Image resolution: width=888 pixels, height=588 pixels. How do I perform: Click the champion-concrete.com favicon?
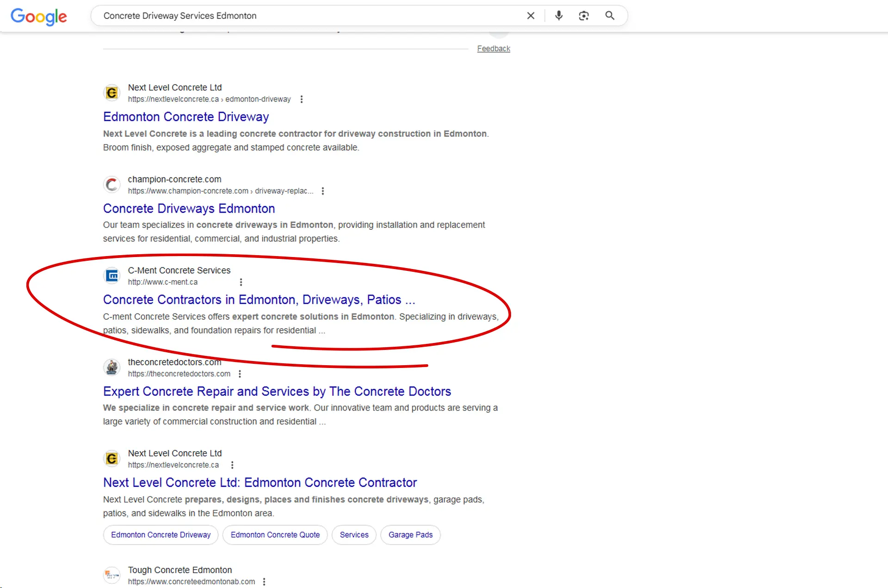111,185
